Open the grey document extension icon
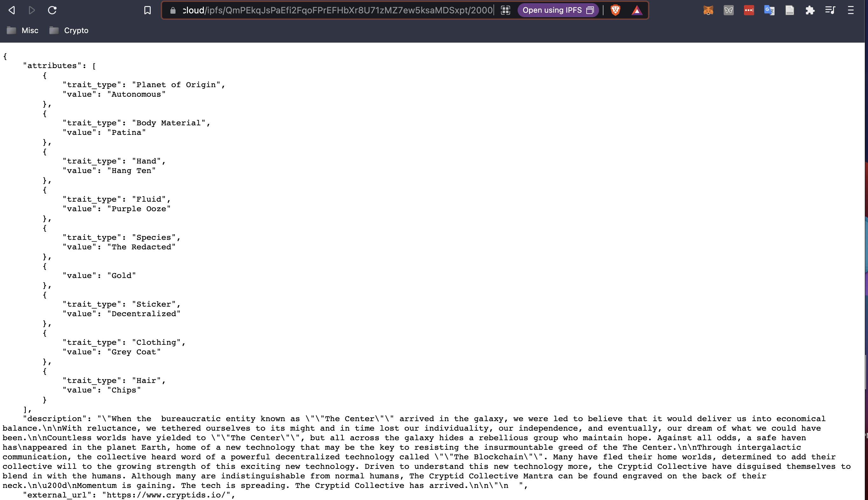Image resolution: width=868 pixels, height=500 pixels. pyautogui.click(x=790, y=10)
